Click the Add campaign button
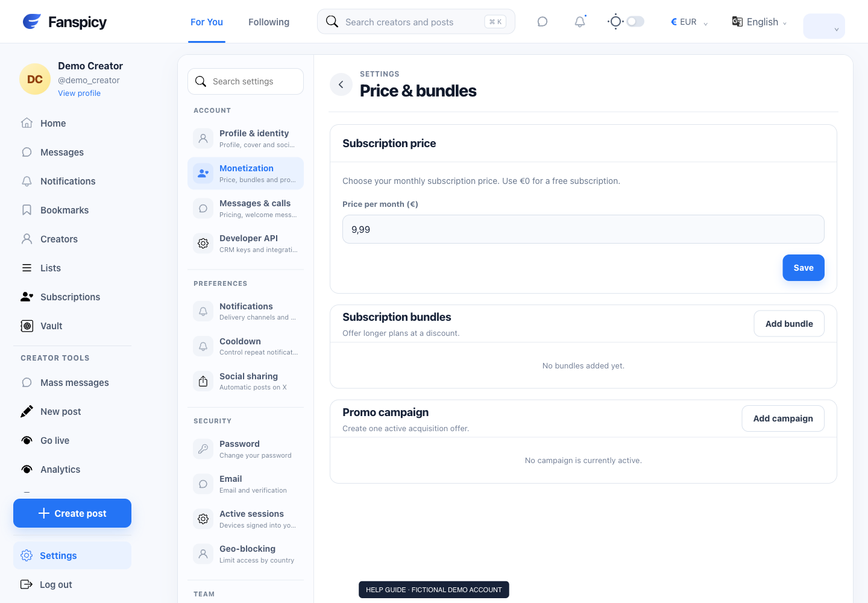 click(x=783, y=418)
